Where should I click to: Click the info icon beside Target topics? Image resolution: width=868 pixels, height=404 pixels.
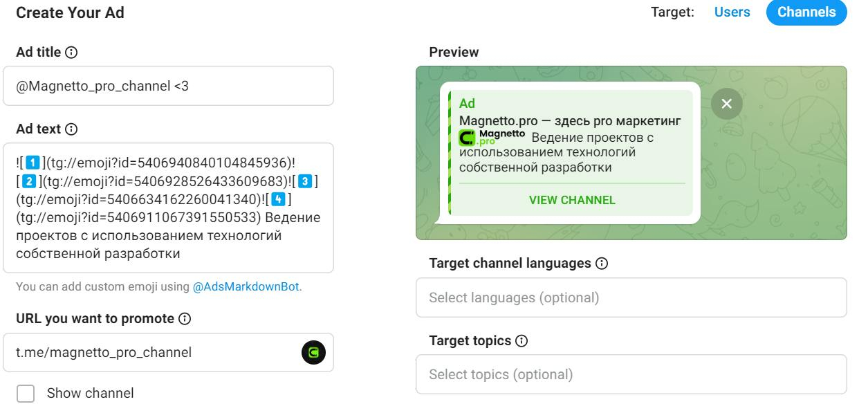[x=521, y=341]
